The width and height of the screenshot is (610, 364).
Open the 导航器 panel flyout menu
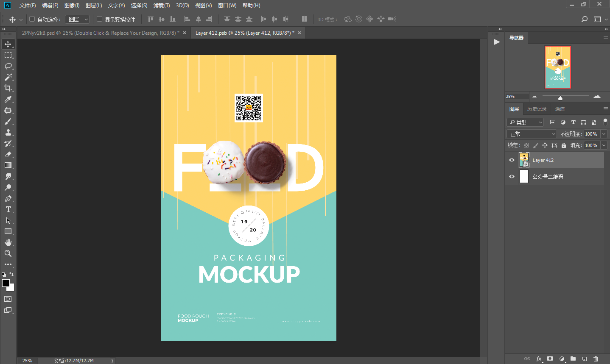[605, 38]
